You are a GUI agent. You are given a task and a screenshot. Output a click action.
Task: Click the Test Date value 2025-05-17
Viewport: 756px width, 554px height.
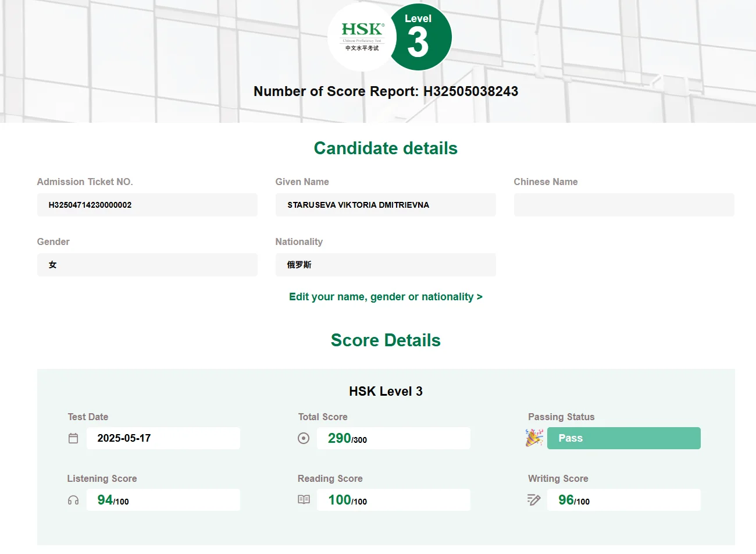(163, 438)
